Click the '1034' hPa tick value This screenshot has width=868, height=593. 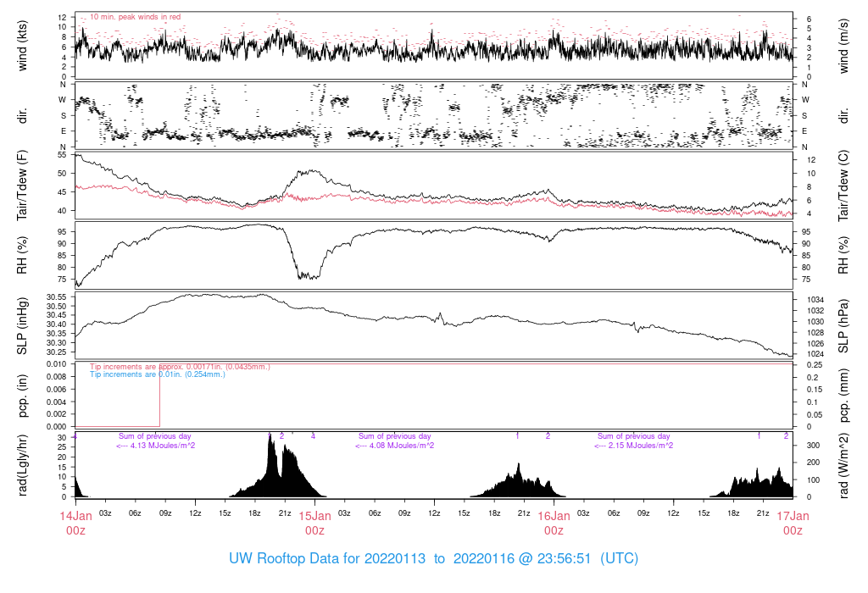click(x=815, y=300)
